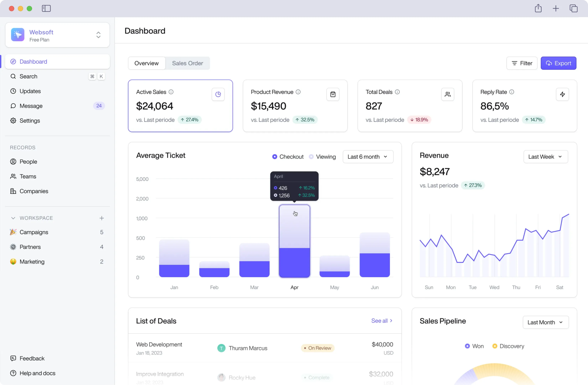Click the Companies building icon
Image resolution: width=588 pixels, height=385 pixels.
13,191
